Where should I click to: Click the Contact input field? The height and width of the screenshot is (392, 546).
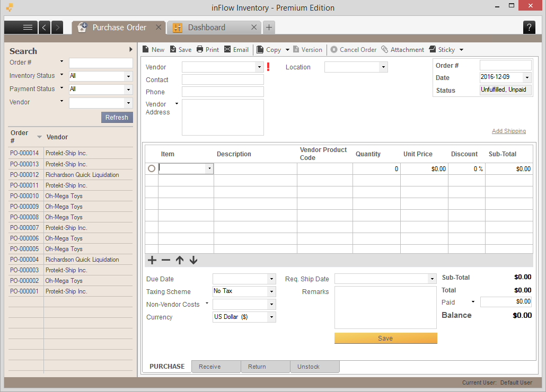tap(223, 79)
